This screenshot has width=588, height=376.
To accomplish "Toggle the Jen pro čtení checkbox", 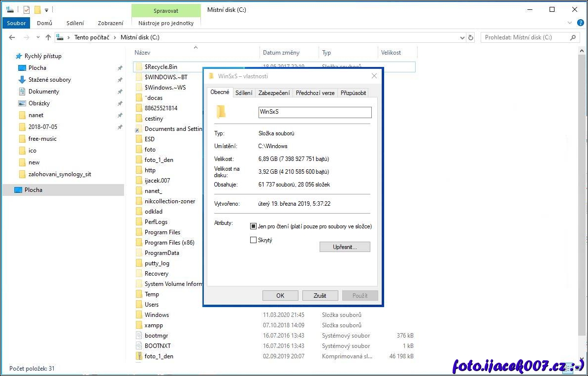I will click(254, 226).
